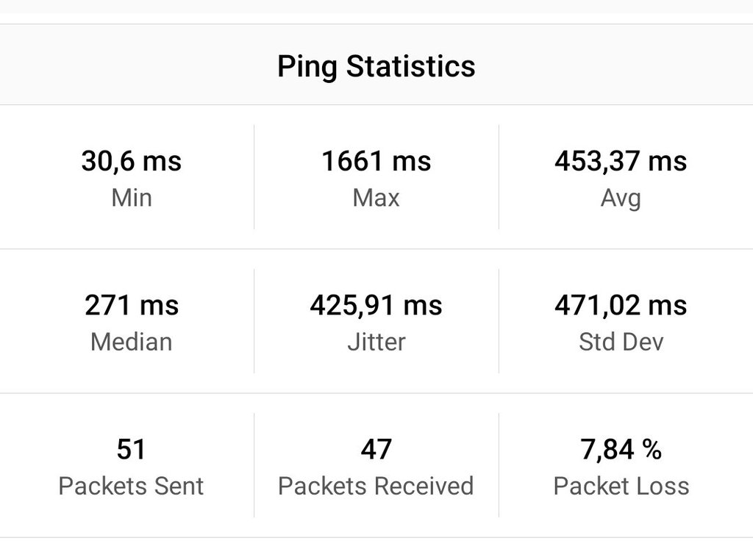Select the 30,6 ms minimum value
This screenshot has height=560, width=753.
click(x=131, y=161)
